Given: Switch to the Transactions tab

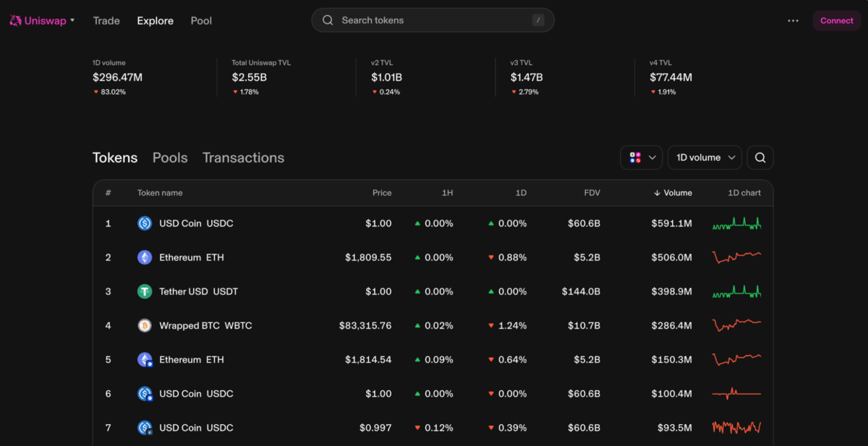Looking at the screenshot, I should pos(243,158).
